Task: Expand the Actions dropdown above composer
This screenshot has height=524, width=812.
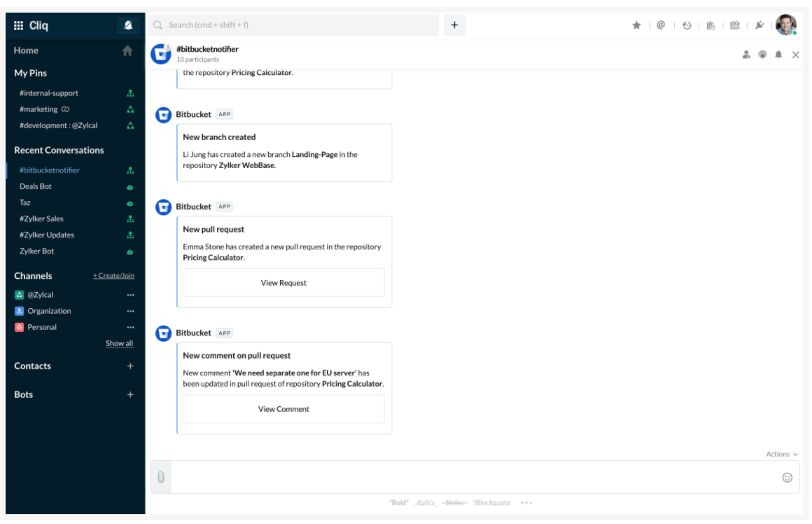Action: 782,455
